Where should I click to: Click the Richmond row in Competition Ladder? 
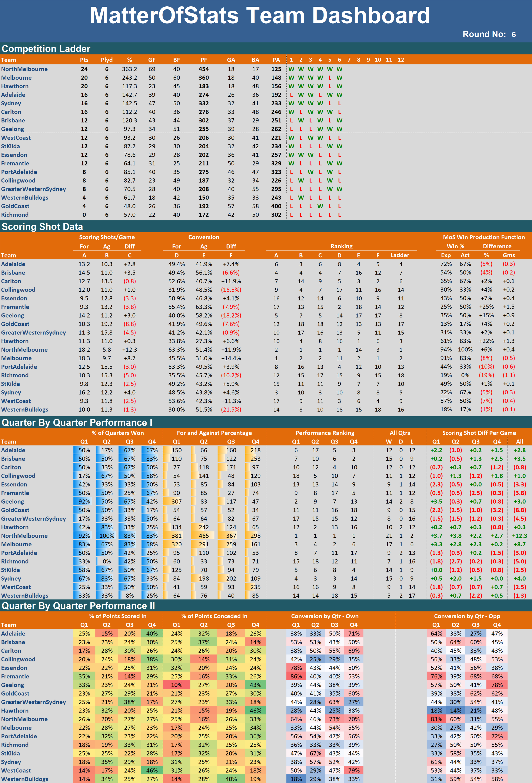coord(15,215)
